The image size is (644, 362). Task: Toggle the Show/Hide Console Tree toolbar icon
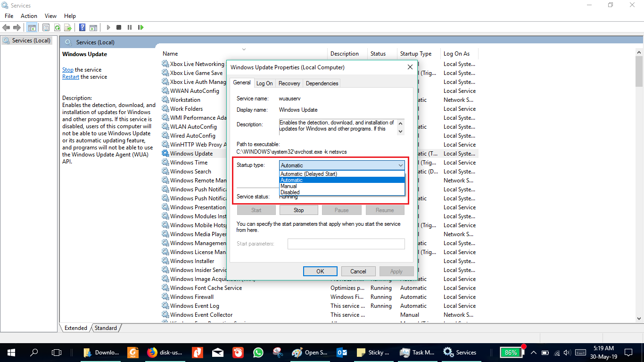[x=32, y=28]
